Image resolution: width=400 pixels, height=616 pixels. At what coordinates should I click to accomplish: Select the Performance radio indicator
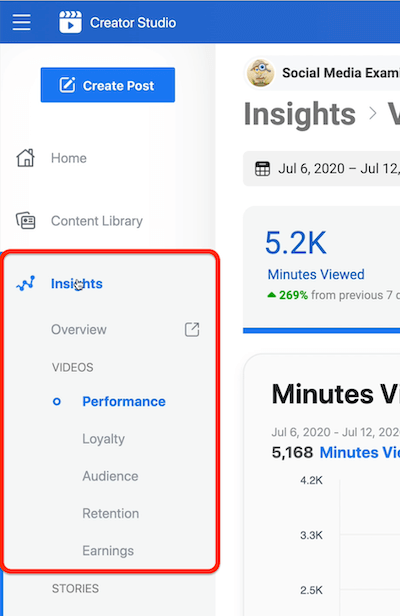point(57,402)
